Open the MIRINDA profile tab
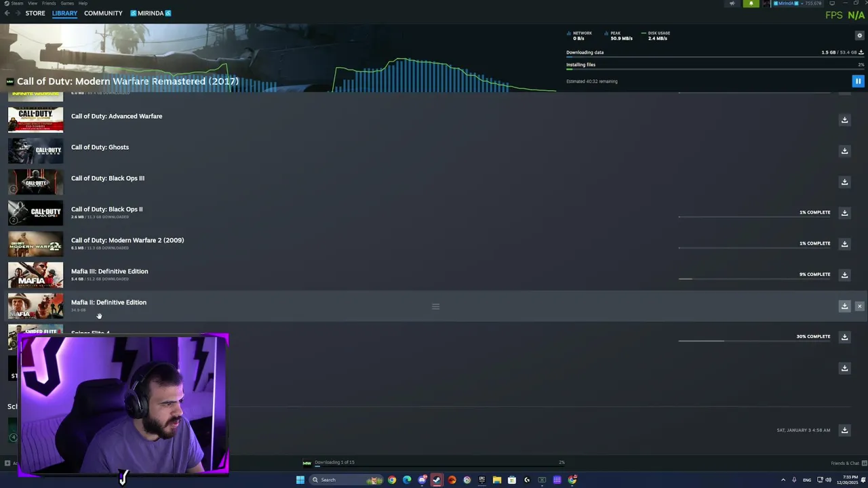Viewport: 868px width, 488px height. coord(151,13)
